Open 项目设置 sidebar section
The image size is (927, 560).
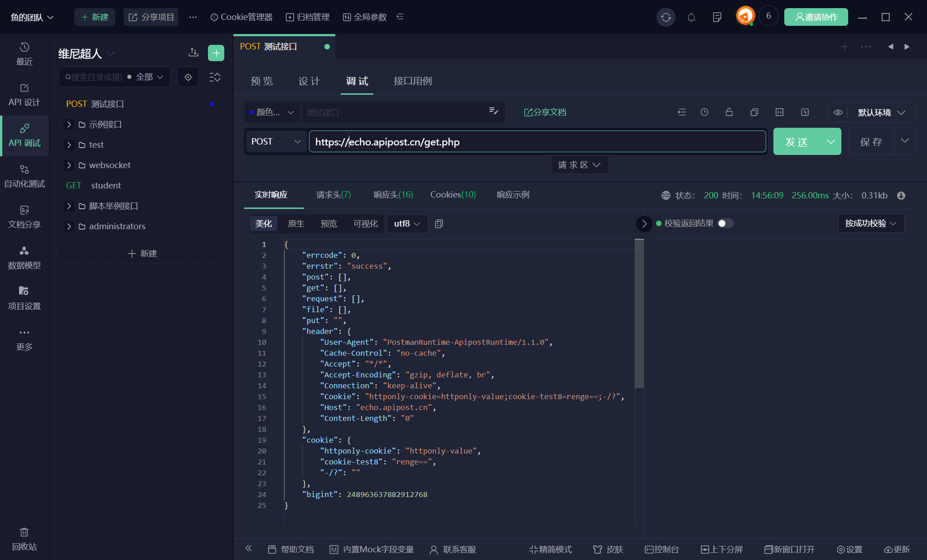(24, 299)
